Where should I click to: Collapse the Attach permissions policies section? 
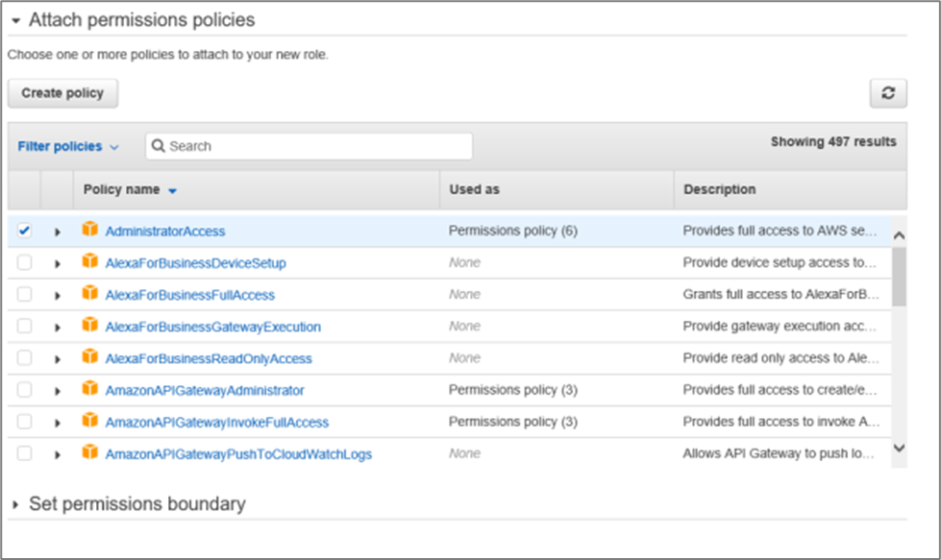pyautogui.click(x=16, y=20)
